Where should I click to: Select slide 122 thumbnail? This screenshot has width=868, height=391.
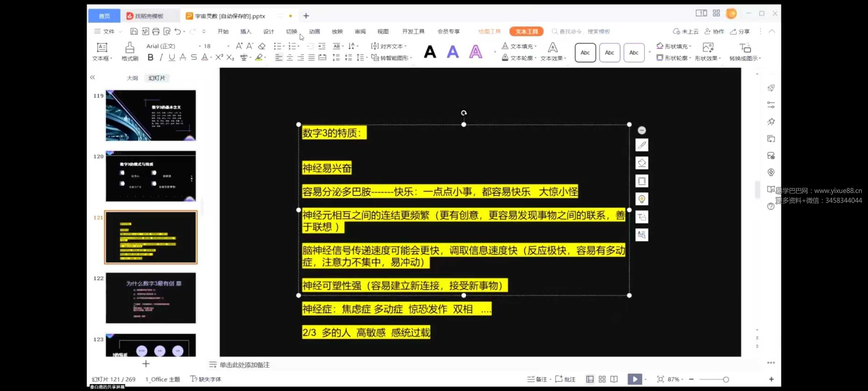[x=151, y=298]
